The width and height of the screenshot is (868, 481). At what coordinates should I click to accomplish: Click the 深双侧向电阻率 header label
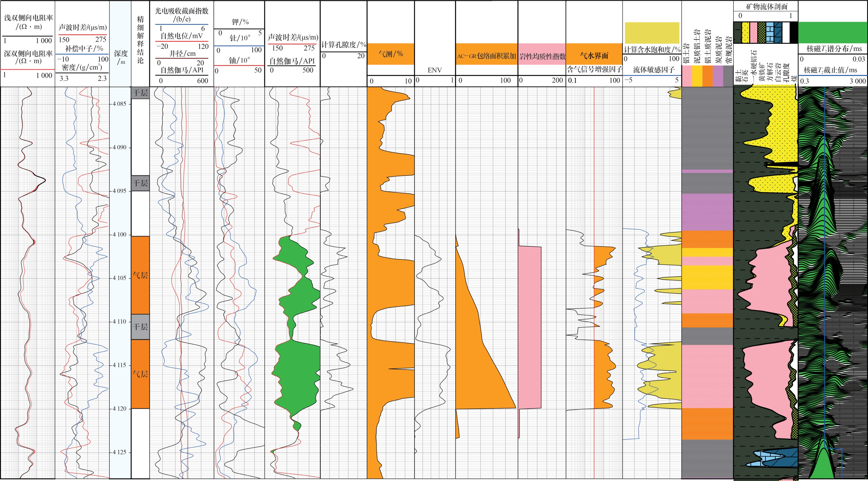[28, 57]
